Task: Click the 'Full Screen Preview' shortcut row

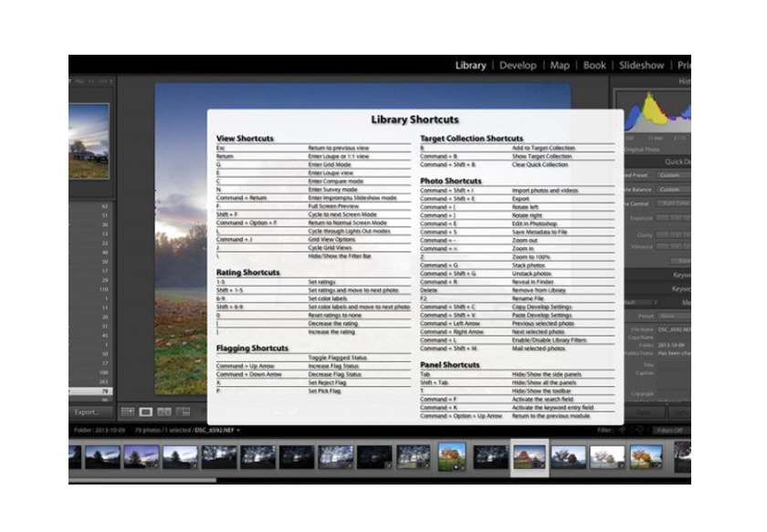Action: (x=313, y=206)
